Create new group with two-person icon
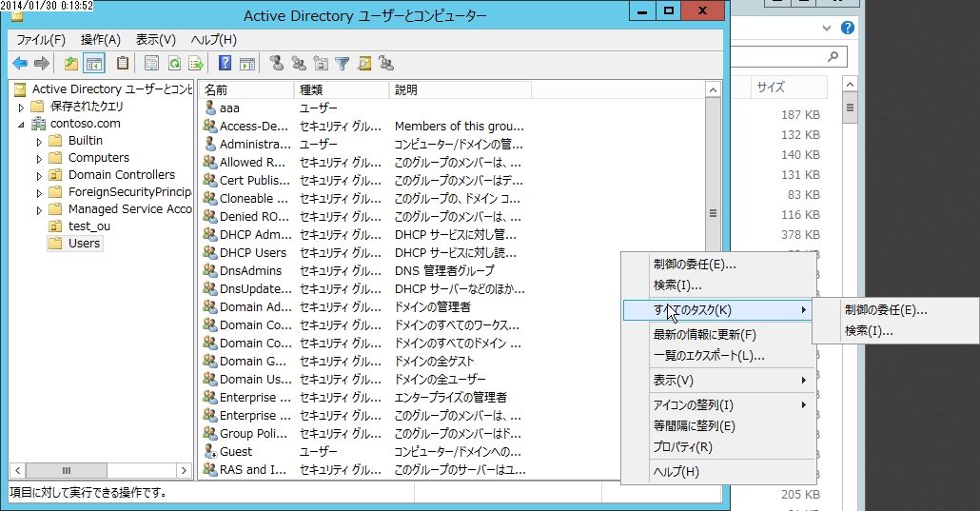The image size is (980, 511). coord(299,63)
